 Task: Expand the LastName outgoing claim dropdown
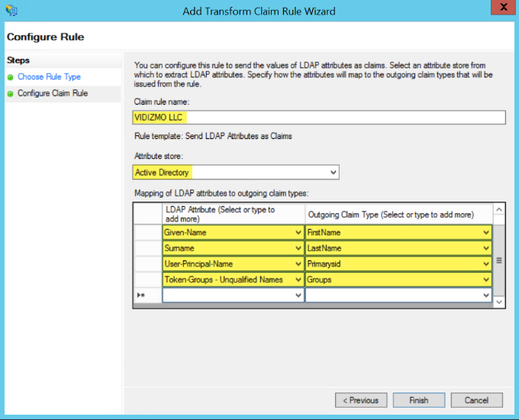pyautogui.click(x=486, y=248)
